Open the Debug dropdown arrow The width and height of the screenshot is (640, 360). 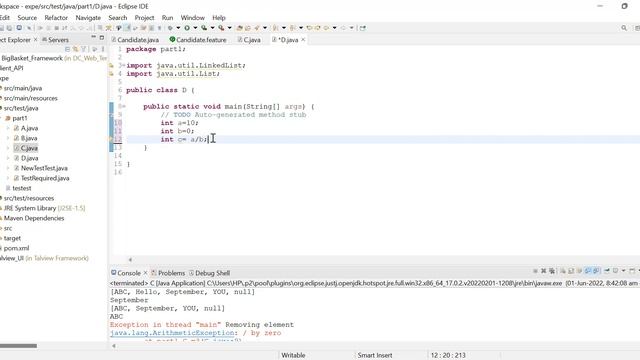[178, 28]
